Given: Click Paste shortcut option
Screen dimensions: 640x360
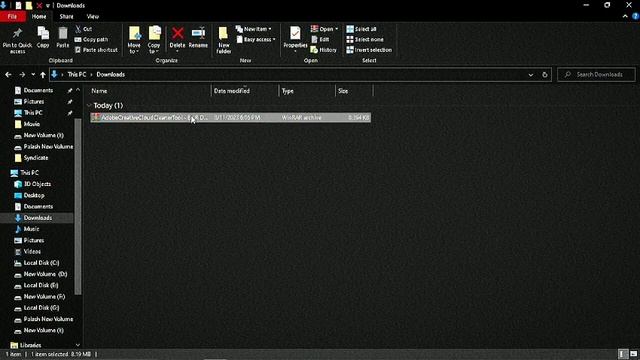Looking at the screenshot, I should pyautogui.click(x=96, y=50).
